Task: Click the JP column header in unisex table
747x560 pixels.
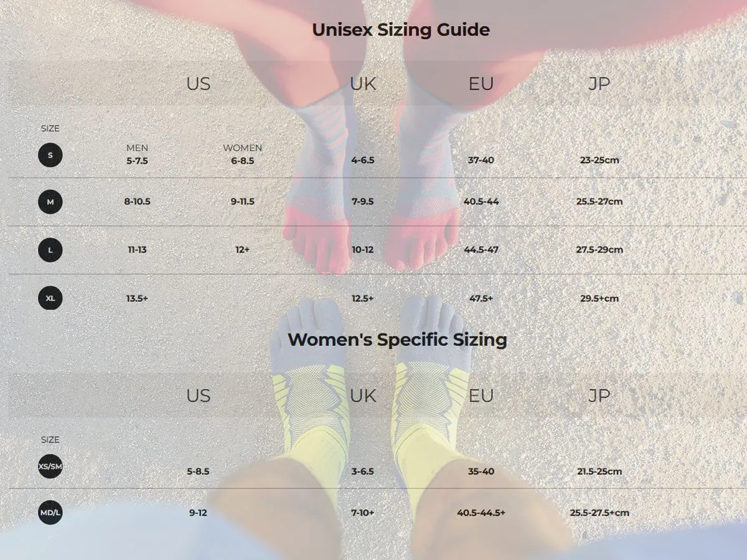Action: pos(599,83)
